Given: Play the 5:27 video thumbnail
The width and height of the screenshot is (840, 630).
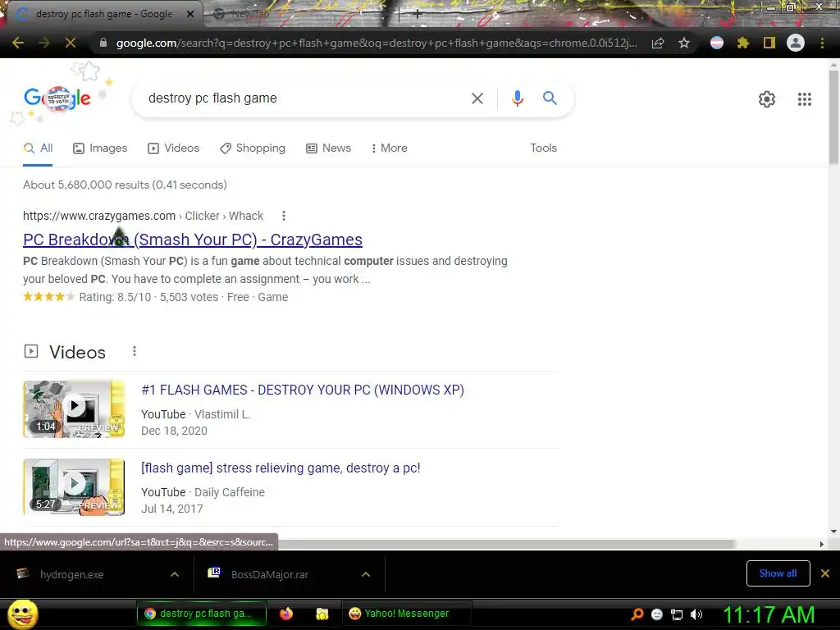Looking at the screenshot, I should 74,487.
